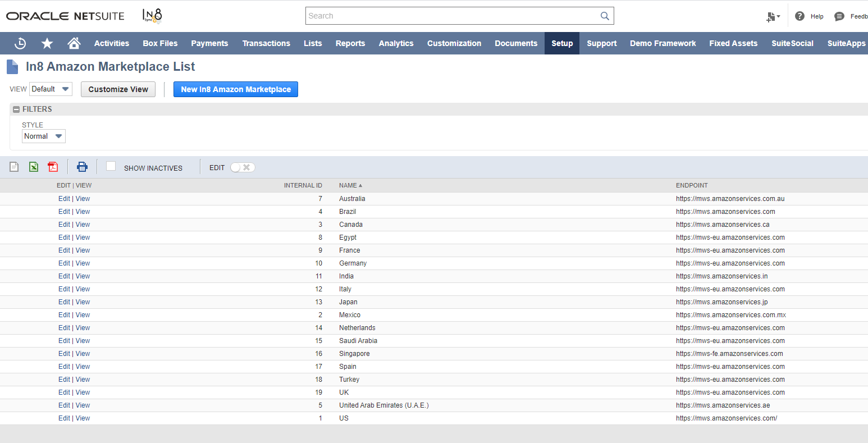Click Edit link for US row
Image resolution: width=868 pixels, height=443 pixels.
click(x=64, y=418)
